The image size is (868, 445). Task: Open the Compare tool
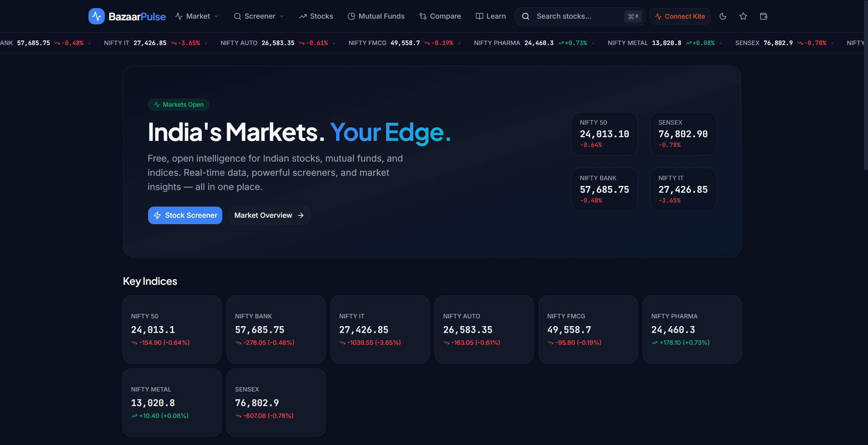point(440,16)
